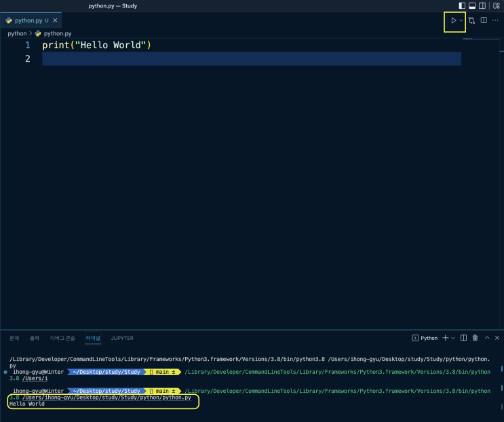Click the ~/Desktop/study/Study prompt segment in last prompt
504x422 pixels.
click(106, 391)
